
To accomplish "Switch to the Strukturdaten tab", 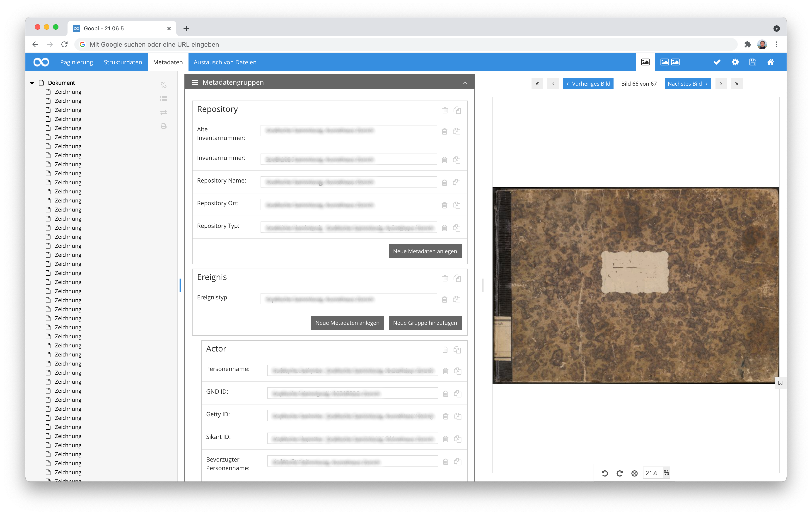I will (x=123, y=62).
